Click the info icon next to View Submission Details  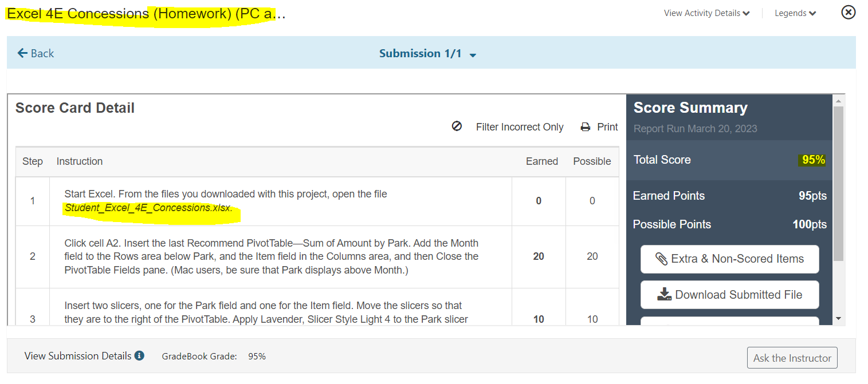click(139, 355)
